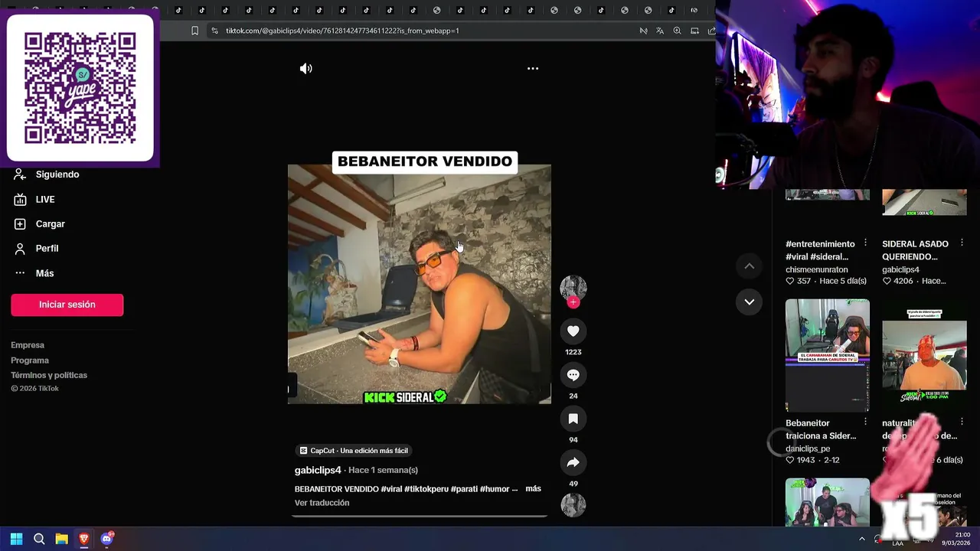Open gabiclips4 profile from the caption
The image size is (980, 551).
click(x=318, y=470)
